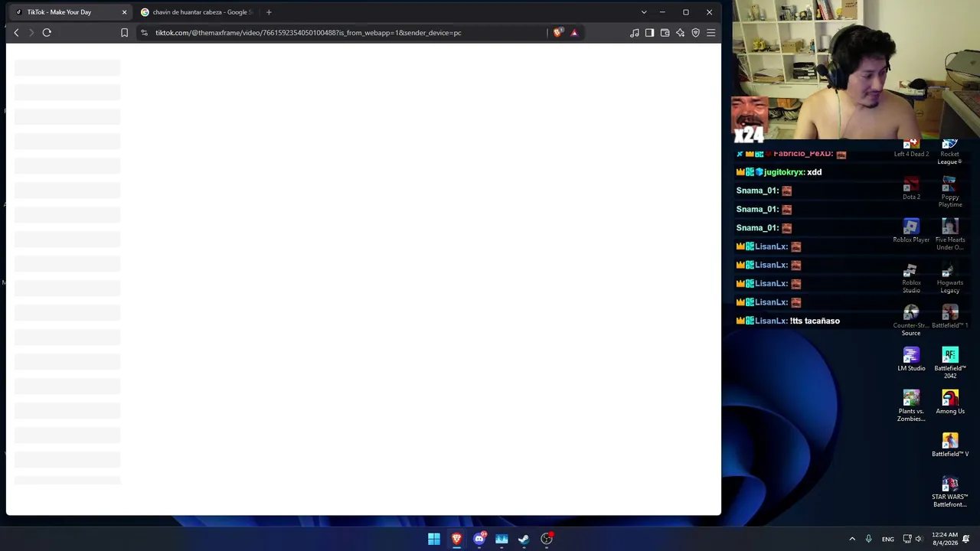This screenshot has height=551, width=980.
Task: Open the Brave VPN shield icon
Action: [695, 33]
